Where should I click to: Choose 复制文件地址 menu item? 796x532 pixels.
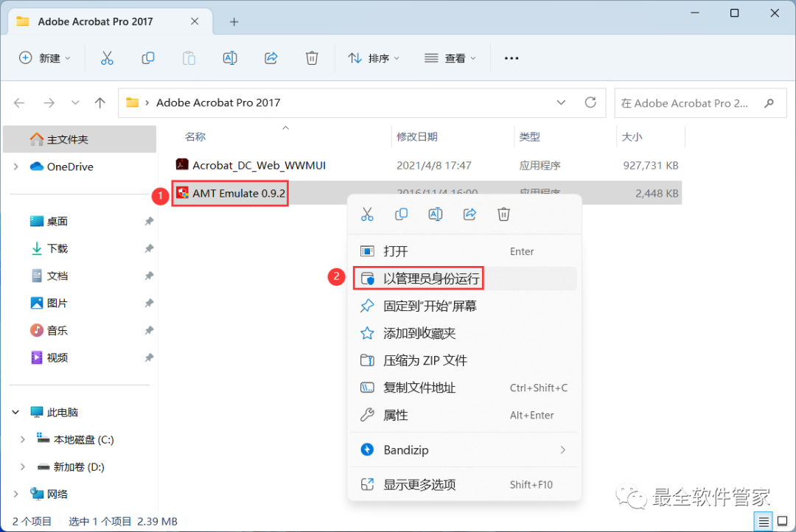(464, 388)
